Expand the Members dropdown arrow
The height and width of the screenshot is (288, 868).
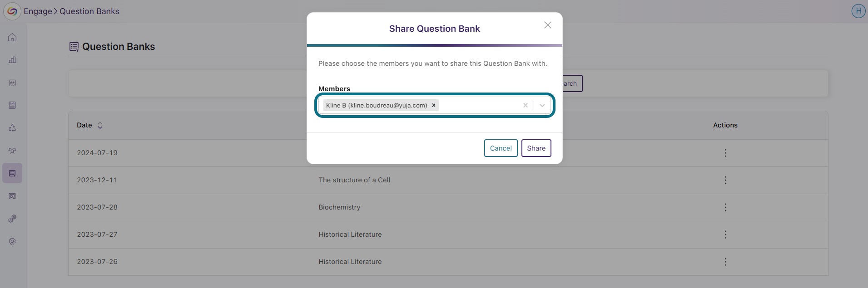(542, 105)
